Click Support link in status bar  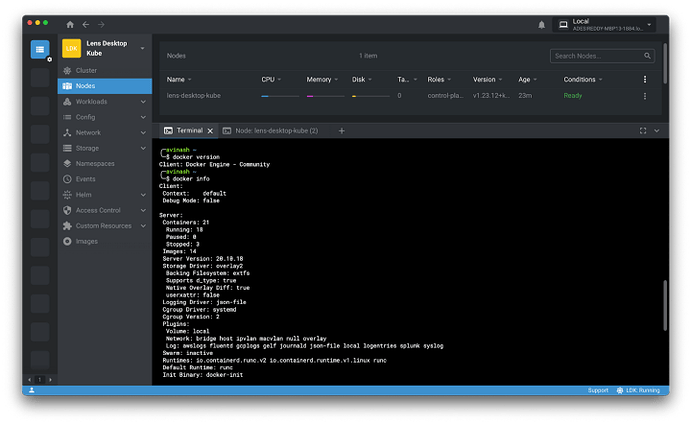point(597,390)
